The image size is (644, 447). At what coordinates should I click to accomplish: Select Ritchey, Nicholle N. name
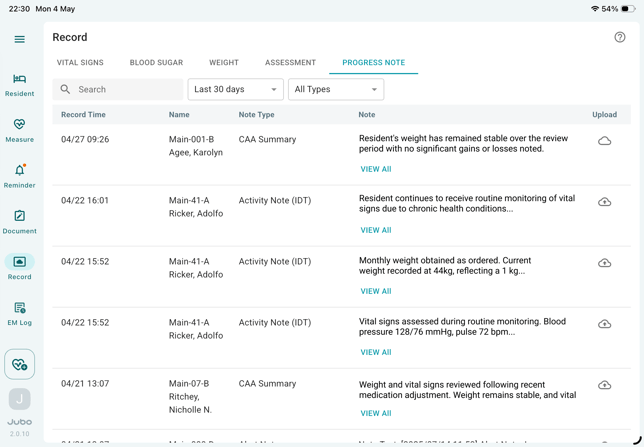click(190, 403)
